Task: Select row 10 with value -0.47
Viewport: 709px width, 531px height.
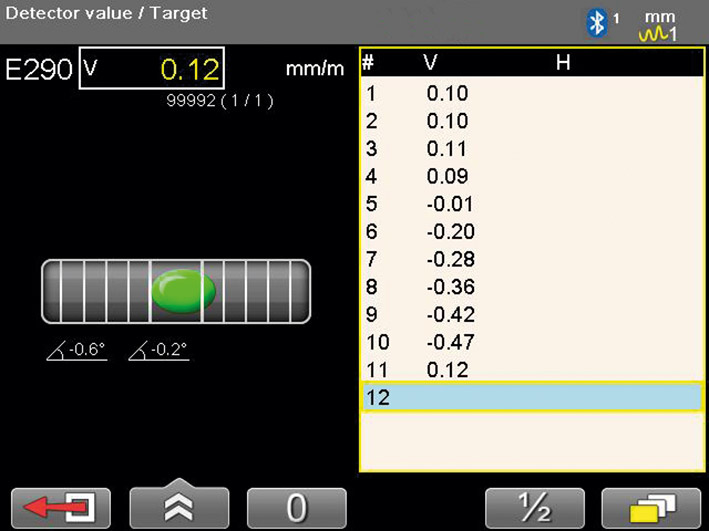Action: (532, 342)
